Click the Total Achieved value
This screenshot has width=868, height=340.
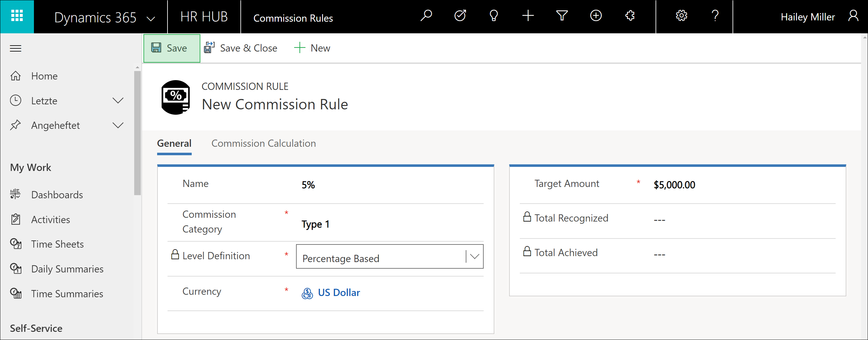pyautogui.click(x=659, y=255)
